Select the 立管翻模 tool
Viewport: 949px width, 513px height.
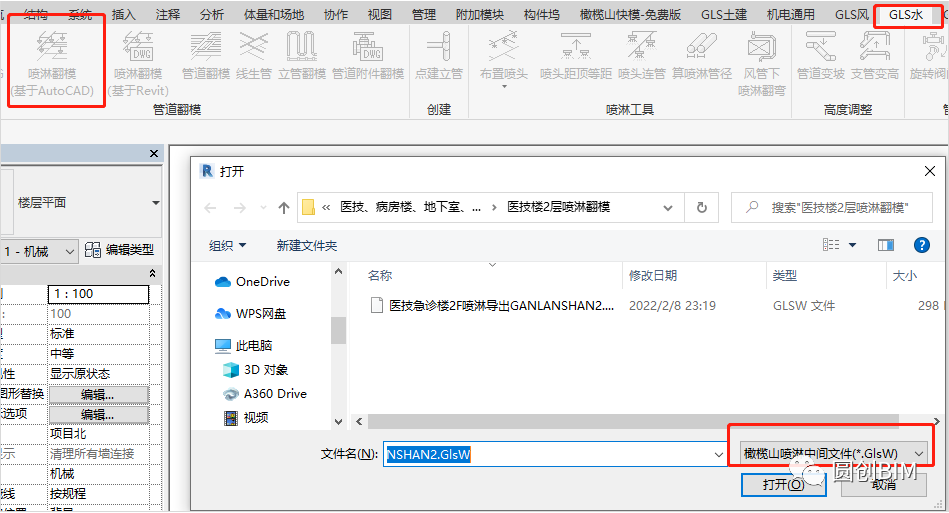[x=301, y=56]
